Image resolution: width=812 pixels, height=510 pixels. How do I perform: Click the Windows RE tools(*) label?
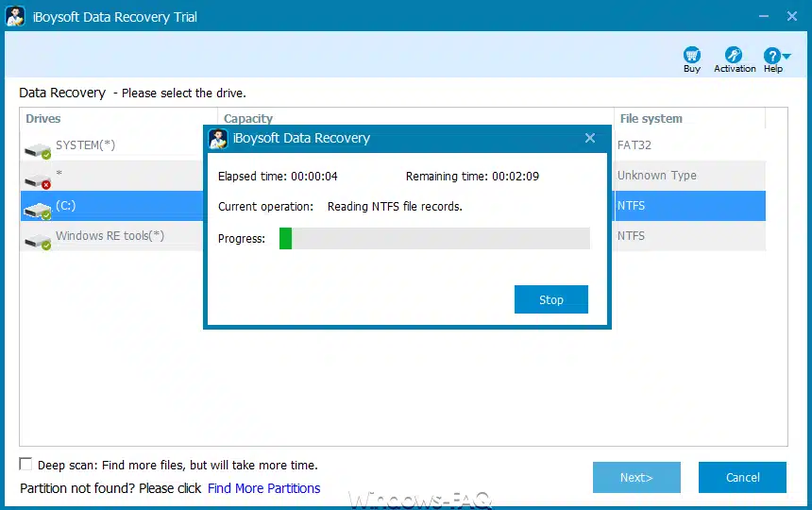click(110, 235)
